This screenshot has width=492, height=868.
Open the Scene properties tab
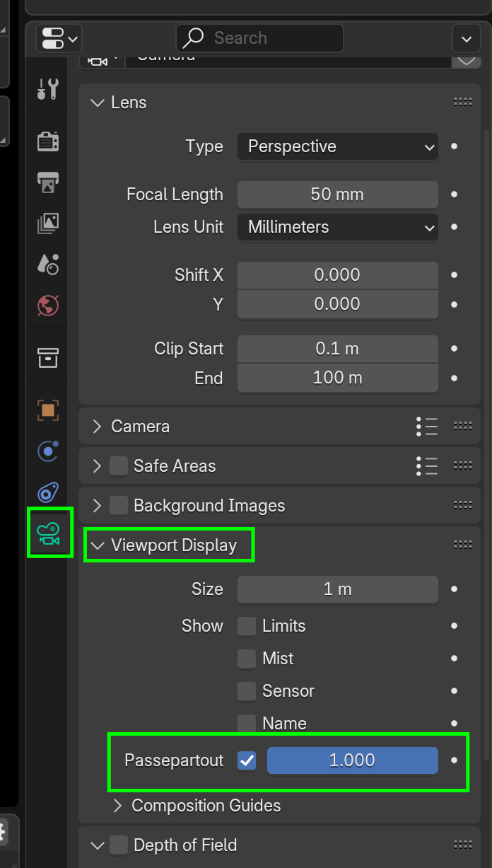(48, 264)
